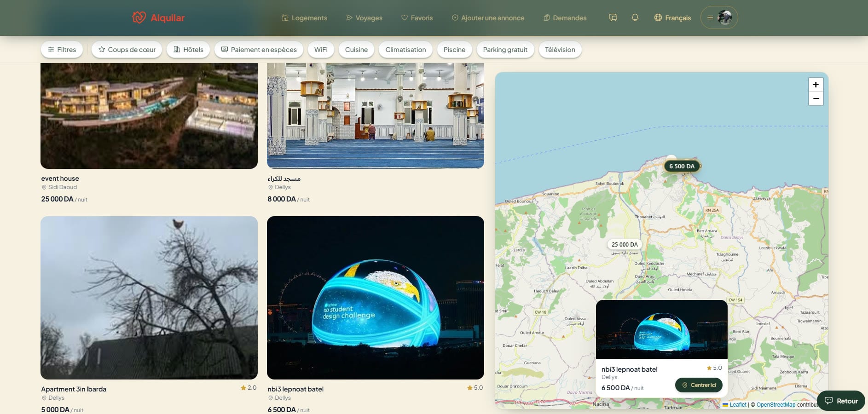Click the Retour chat button
The width and height of the screenshot is (868, 414).
click(841, 401)
